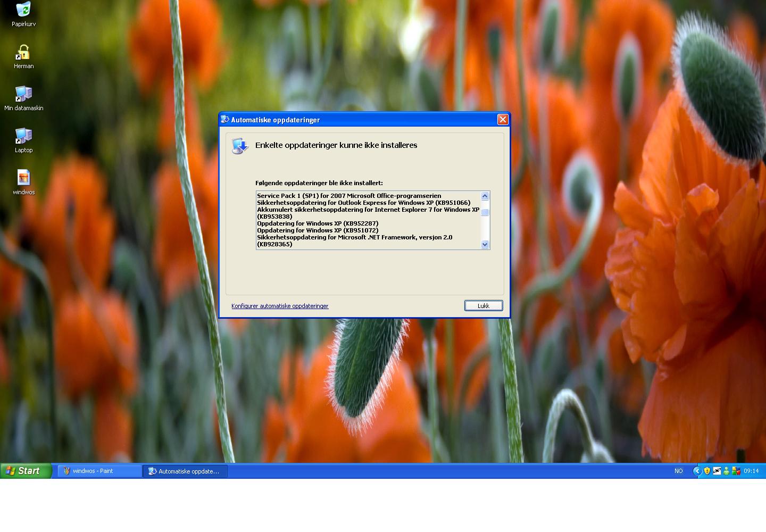766x532 pixels.
Task: Click the black-and-white tray icon next to the shield
Action: click(717, 471)
